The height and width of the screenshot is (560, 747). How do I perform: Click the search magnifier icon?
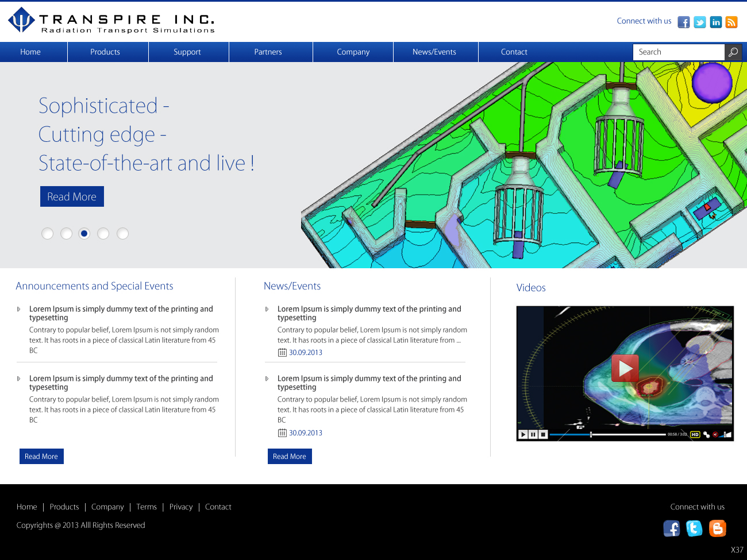click(733, 52)
